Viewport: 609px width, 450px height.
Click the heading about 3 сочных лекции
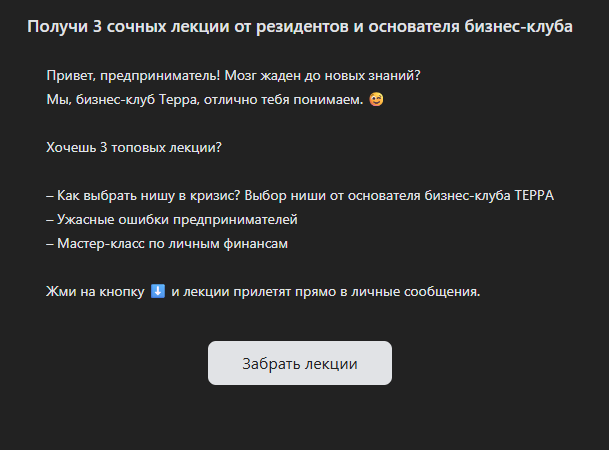pyautogui.click(x=300, y=27)
